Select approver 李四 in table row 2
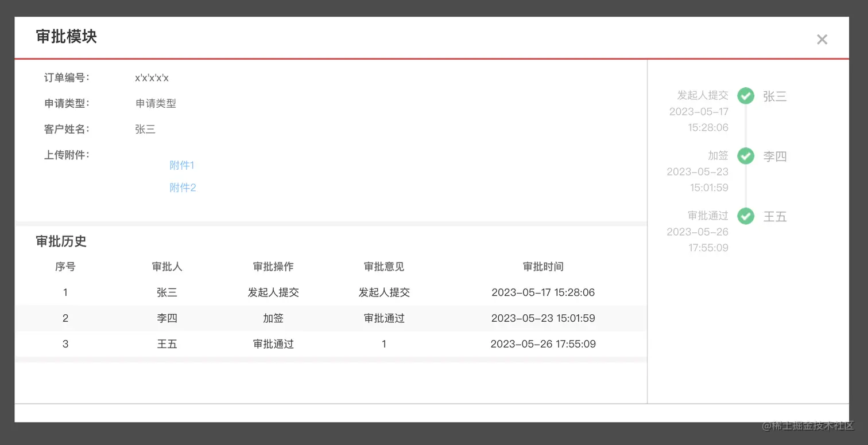The height and width of the screenshot is (445, 868). [167, 318]
